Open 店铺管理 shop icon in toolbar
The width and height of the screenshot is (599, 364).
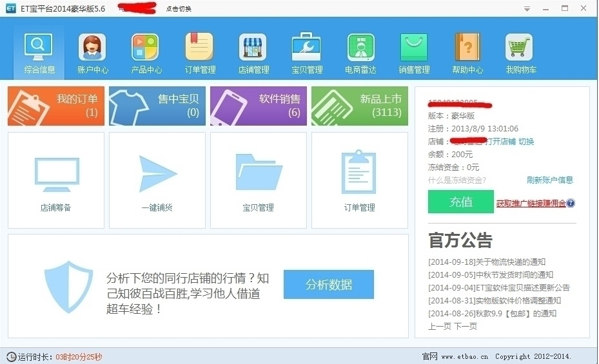253,47
